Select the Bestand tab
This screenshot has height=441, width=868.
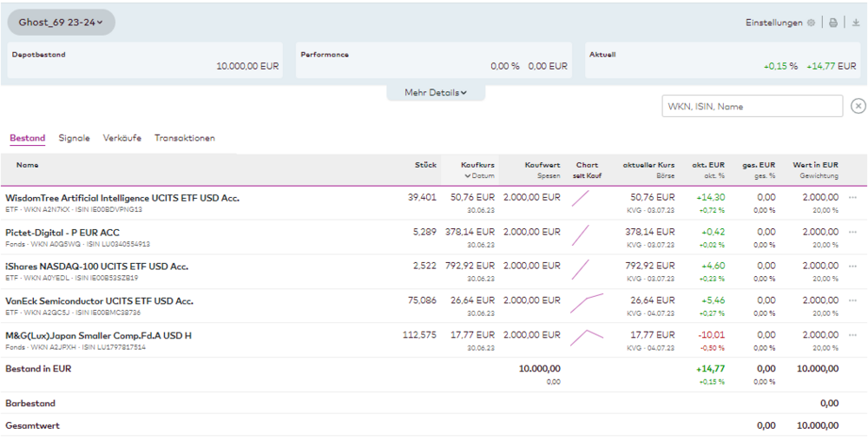(x=27, y=138)
